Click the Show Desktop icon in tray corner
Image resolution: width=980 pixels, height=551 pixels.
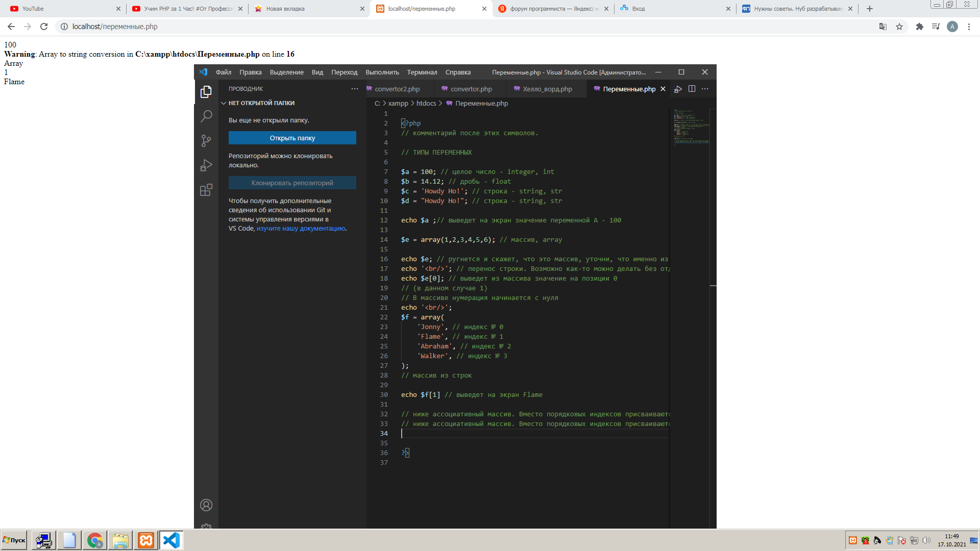pyautogui.click(x=974, y=540)
